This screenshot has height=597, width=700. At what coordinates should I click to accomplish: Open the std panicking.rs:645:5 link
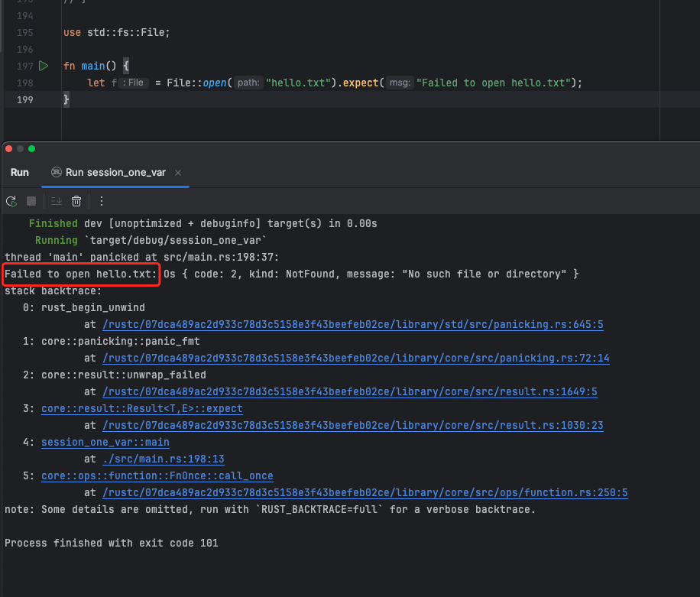point(353,325)
